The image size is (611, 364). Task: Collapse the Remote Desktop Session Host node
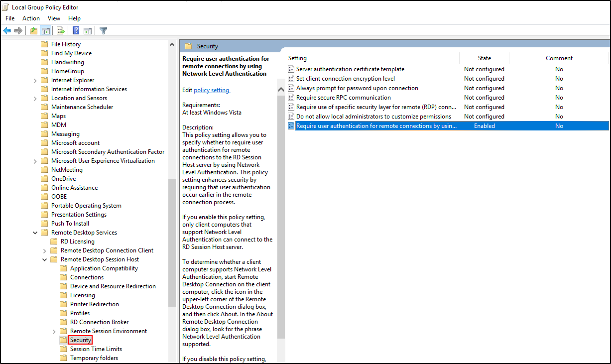[44, 259]
